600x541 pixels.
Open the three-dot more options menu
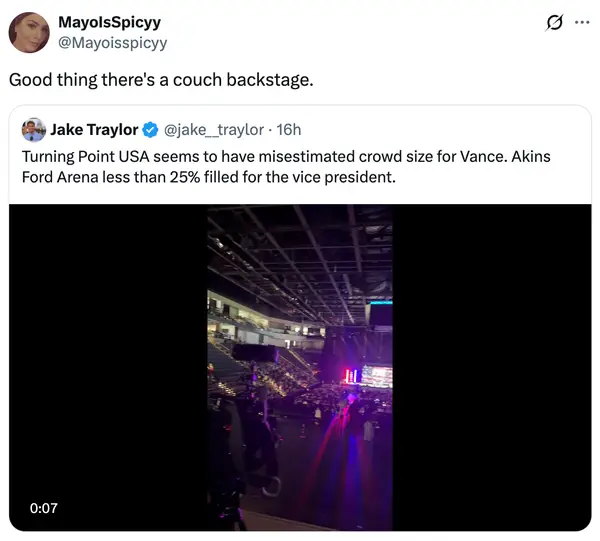[581, 23]
